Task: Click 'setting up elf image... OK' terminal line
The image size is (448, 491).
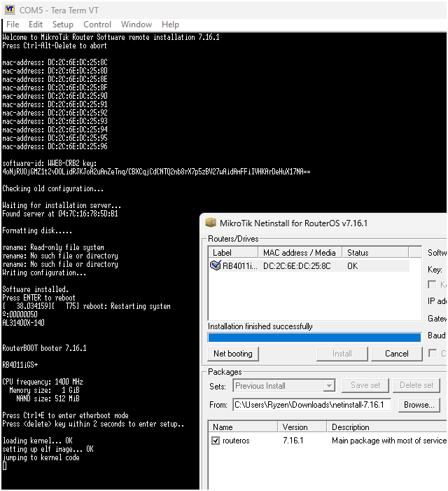Action: coord(48,449)
